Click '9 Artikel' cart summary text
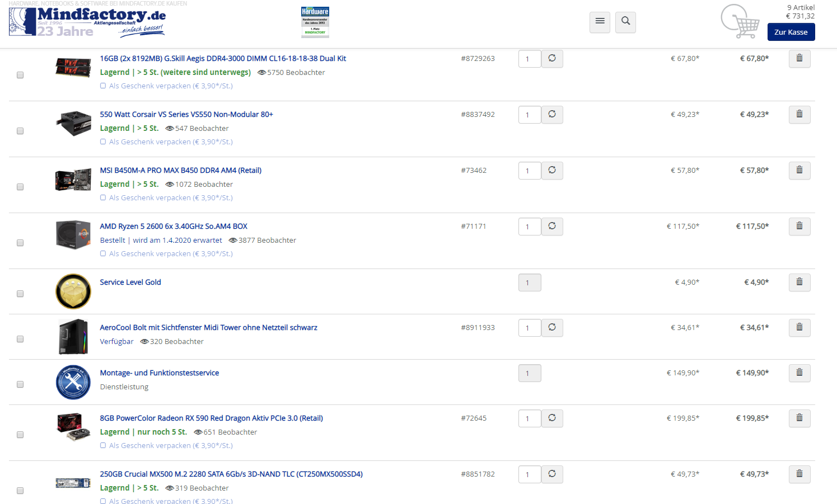837x504 pixels. tap(801, 7)
